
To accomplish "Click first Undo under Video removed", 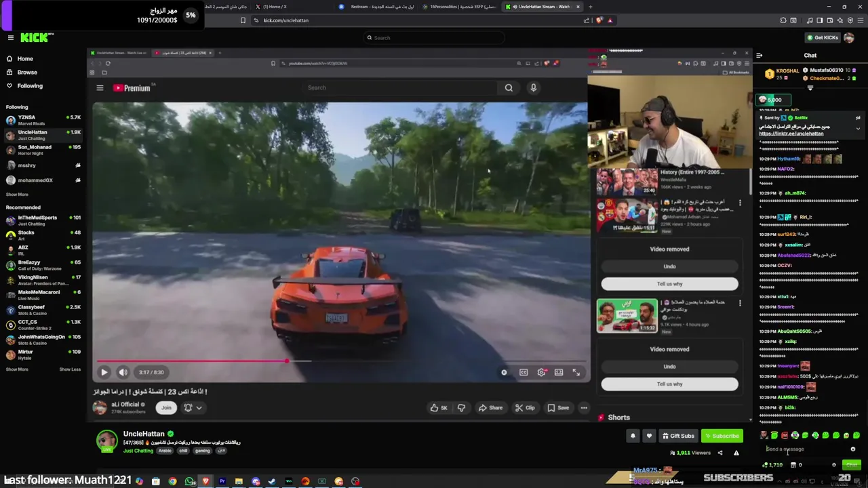I will coord(669,266).
